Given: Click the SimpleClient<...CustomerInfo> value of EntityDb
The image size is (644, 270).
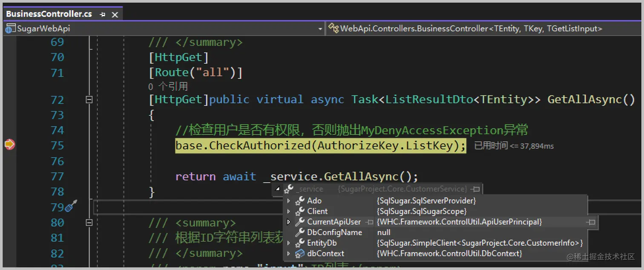Looking at the screenshot, I should [x=480, y=243].
